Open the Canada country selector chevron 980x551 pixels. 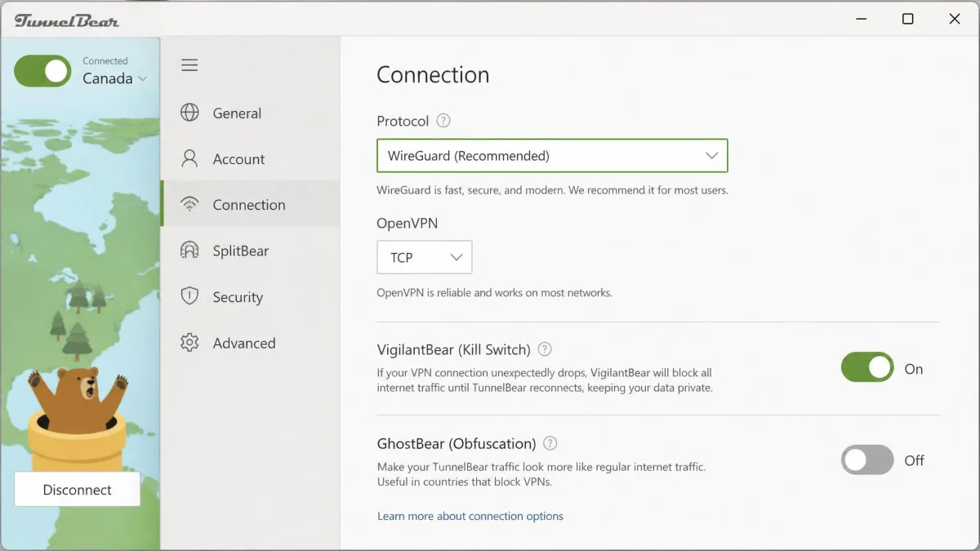pos(143,79)
